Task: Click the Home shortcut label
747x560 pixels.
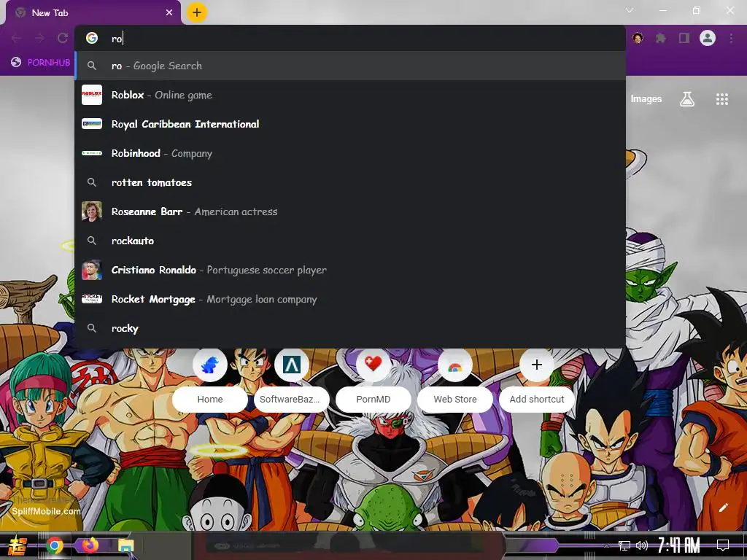Action: coord(210,400)
